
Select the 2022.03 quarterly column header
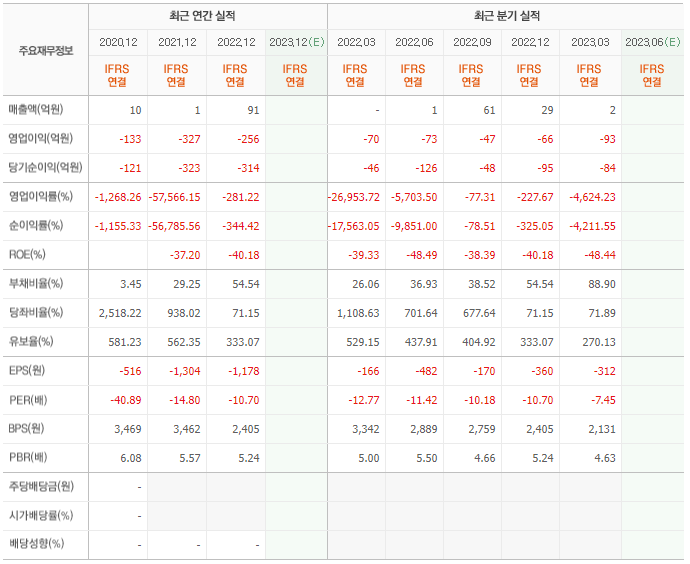click(x=356, y=42)
